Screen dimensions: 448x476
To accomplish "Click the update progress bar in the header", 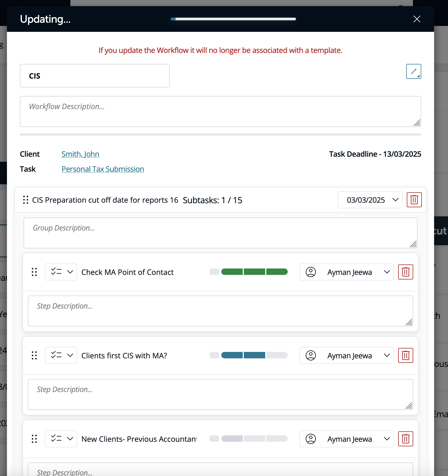I will point(233,19).
